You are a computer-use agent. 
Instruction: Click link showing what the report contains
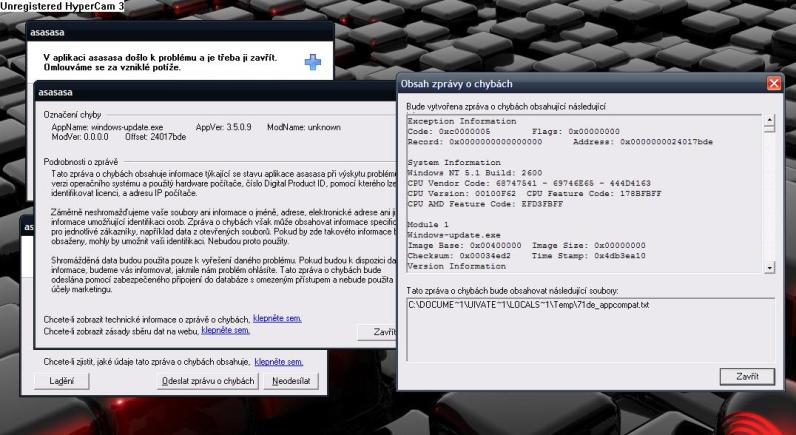279,362
